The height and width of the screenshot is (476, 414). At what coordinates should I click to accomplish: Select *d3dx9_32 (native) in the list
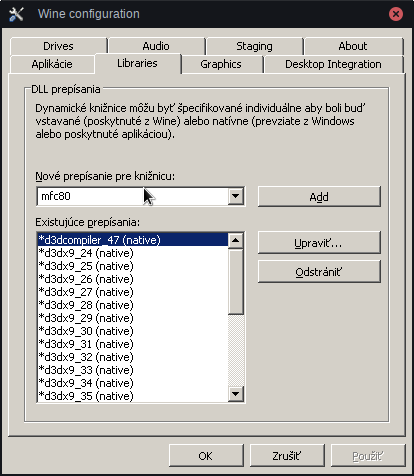pyautogui.click(x=133, y=357)
